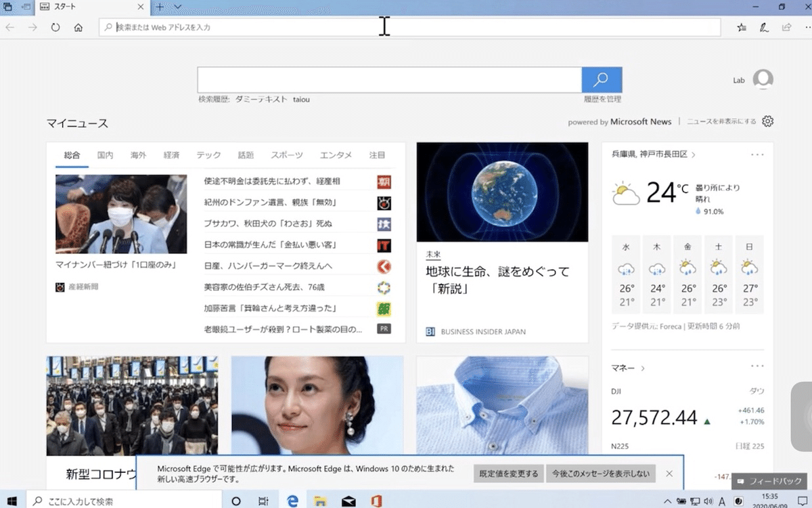The height and width of the screenshot is (508, 812).
Task: Switch to the 総合 news tab
Action: pyautogui.click(x=72, y=155)
